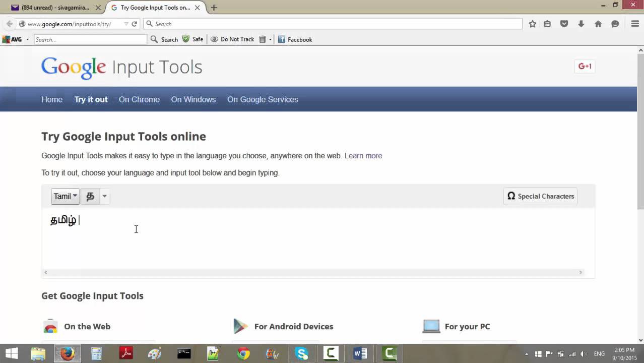Image resolution: width=644 pixels, height=363 pixels.
Task: Click the Learn more link
Action: click(363, 156)
